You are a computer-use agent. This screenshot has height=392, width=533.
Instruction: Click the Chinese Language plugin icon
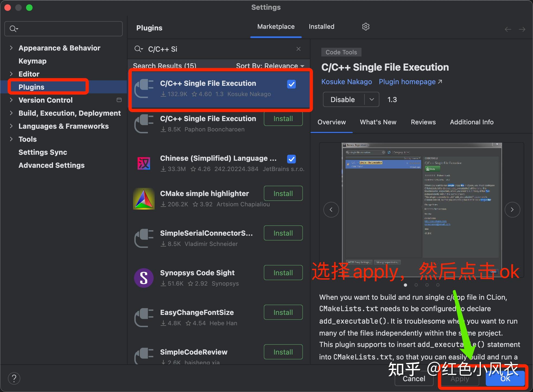point(144,163)
